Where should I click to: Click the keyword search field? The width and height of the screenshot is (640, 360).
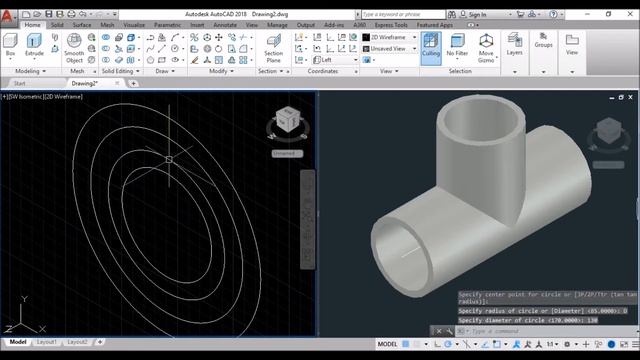[x=403, y=14]
